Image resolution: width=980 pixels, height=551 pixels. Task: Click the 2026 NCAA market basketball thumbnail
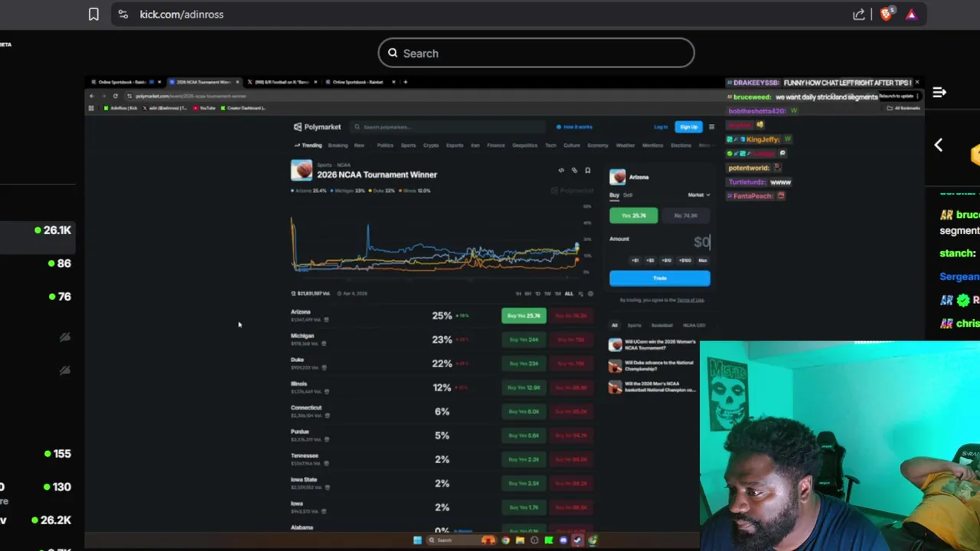(x=301, y=170)
